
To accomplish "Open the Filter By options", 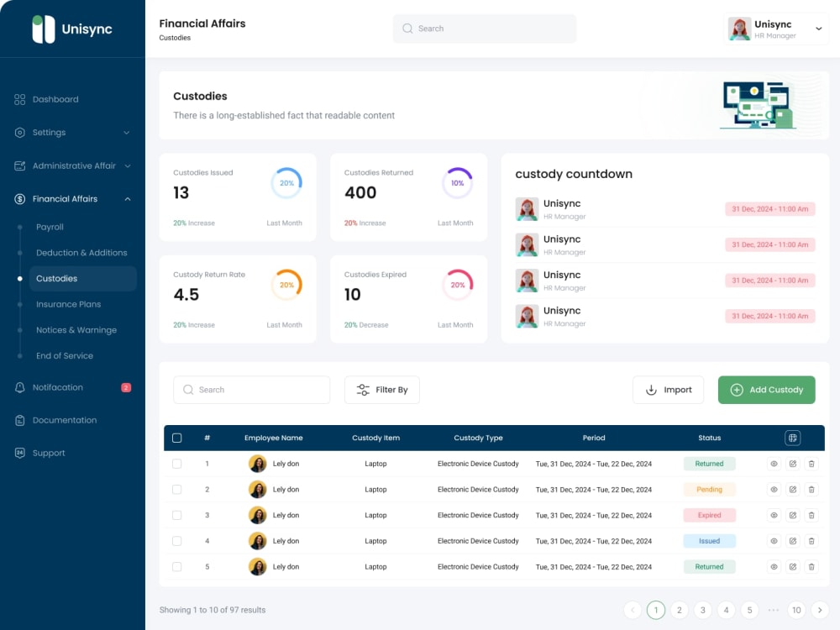I will click(382, 390).
